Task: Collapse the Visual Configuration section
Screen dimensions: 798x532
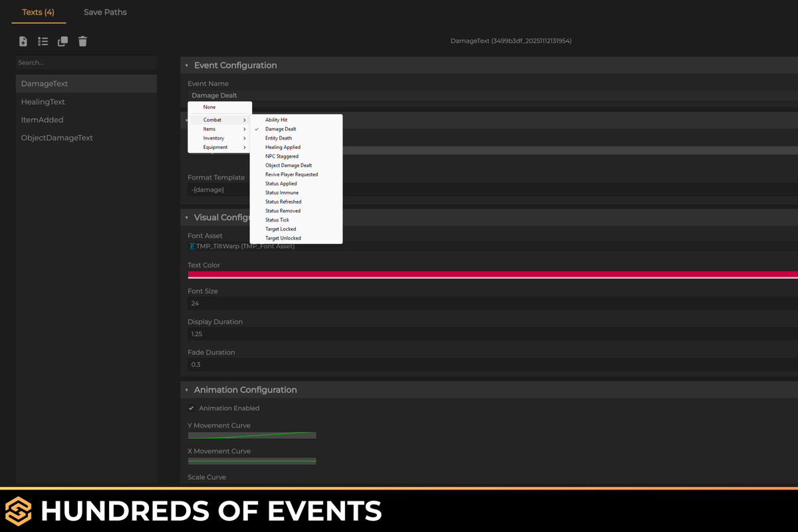Action: [x=185, y=217]
